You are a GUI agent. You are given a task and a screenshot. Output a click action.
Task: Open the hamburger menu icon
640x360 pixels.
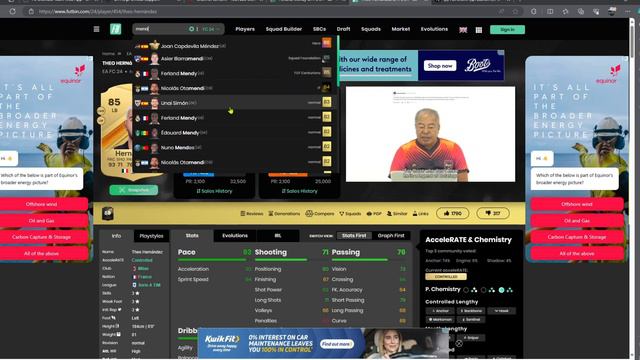click(x=96, y=29)
